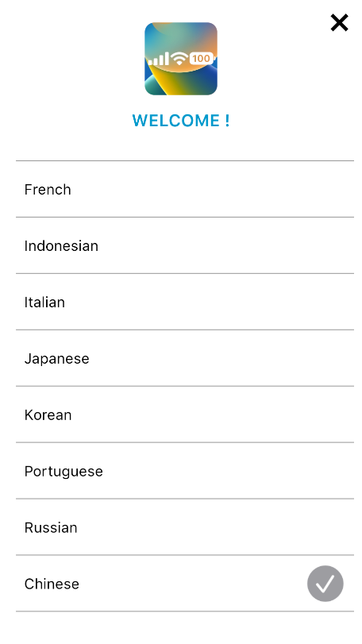Close the welcome screen with the X
Viewport: 362px width, 644px height.
[340, 22]
